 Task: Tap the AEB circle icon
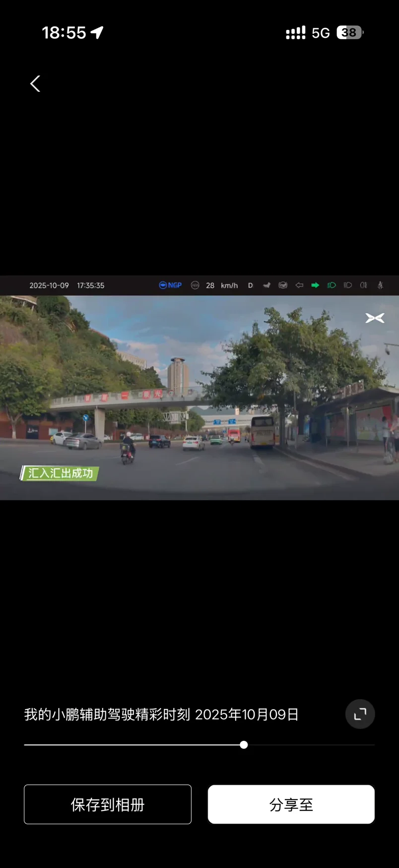coord(195,285)
